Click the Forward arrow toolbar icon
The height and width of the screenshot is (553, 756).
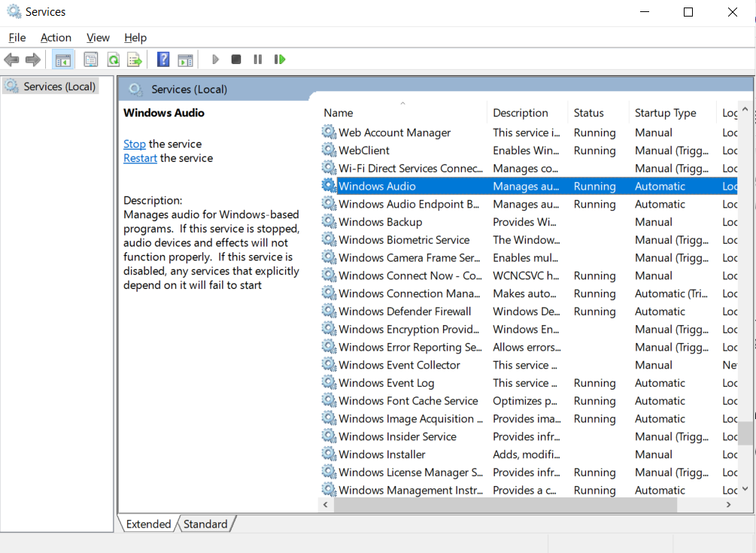tap(33, 59)
